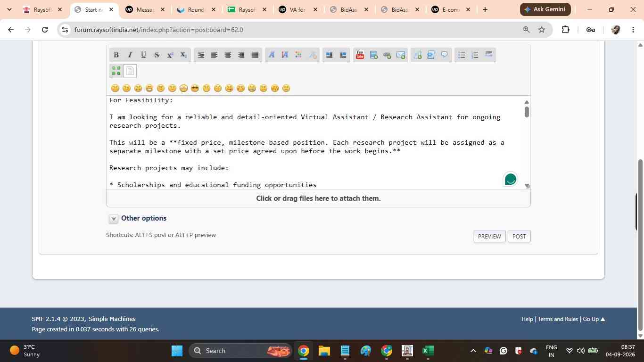The height and width of the screenshot is (362, 644).
Task: Expand the Other options section
Action: [x=138, y=218]
